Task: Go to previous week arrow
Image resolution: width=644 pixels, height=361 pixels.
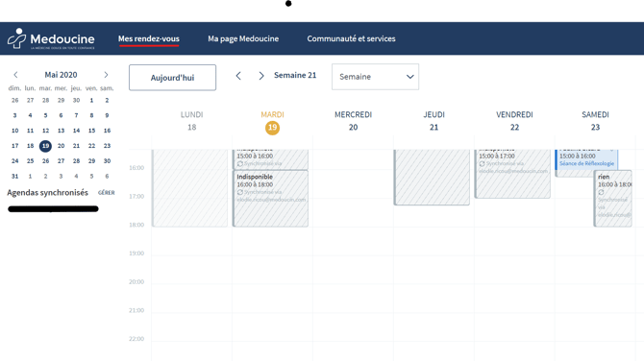Action: coord(238,76)
